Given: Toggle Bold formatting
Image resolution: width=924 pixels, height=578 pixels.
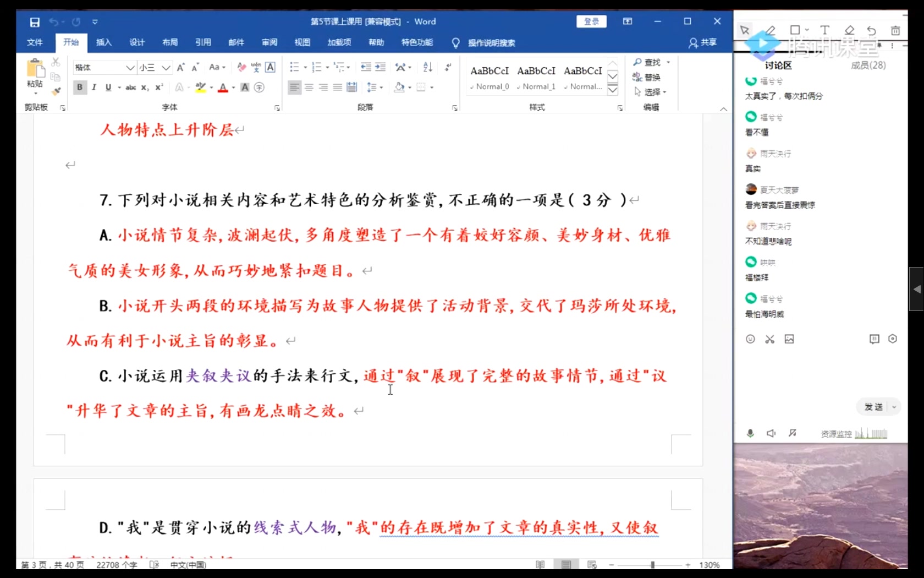Looking at the screenshot, I should pos(80,87).
